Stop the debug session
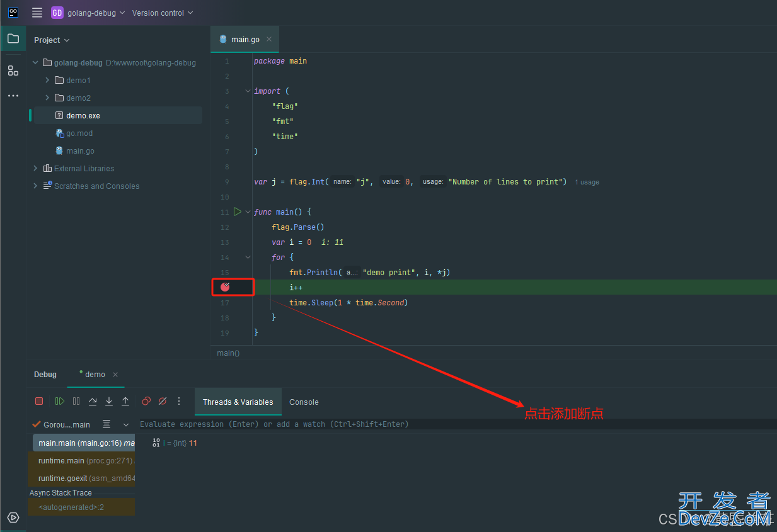Image resolution: width=777 pixels, height=532 pixels. click(39, 401)
